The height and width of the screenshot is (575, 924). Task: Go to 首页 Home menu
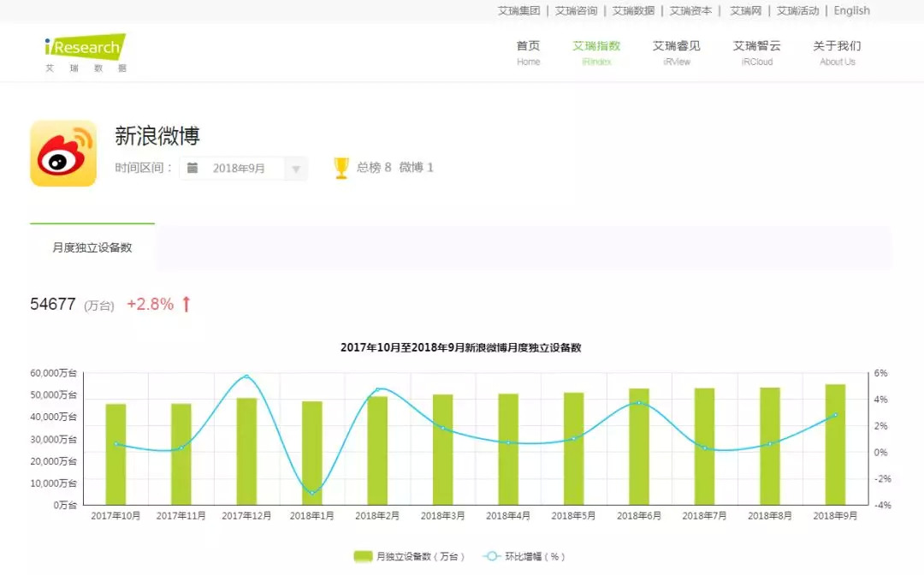pyautogui.click(x=528, y=52)
